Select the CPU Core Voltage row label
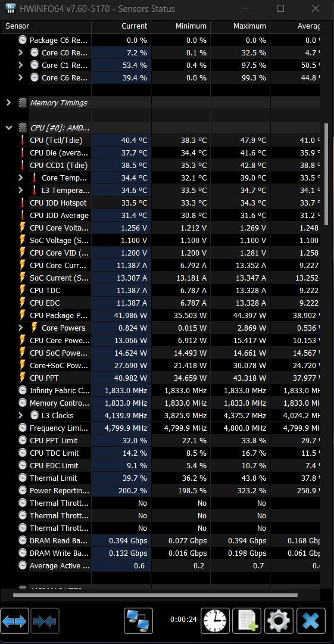 tap(58, 228)
